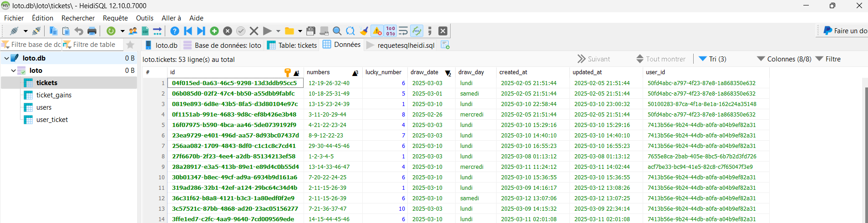Select the ticket_gains table in tree

pyautogui.click(x=54, y=95)
